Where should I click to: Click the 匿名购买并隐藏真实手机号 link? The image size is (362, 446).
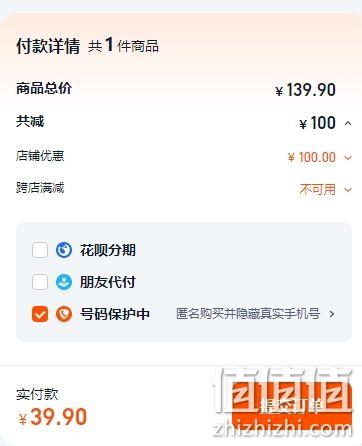point(248,314)
